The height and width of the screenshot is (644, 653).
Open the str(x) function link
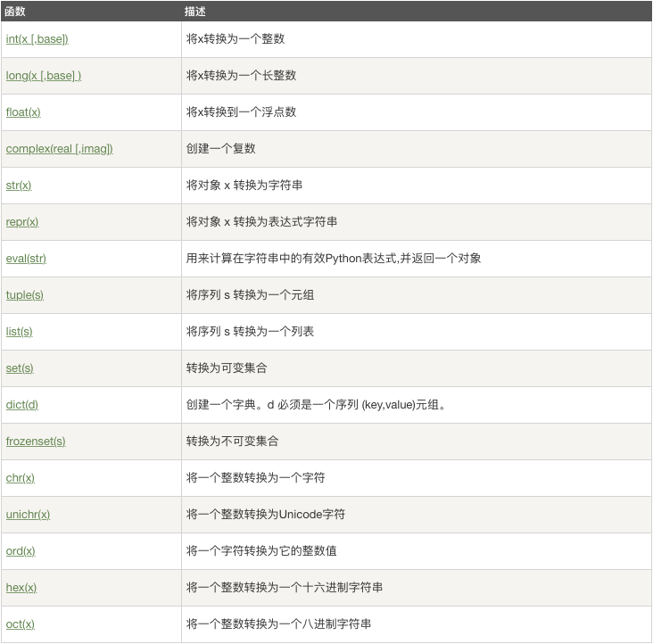[x=19, y=186]
